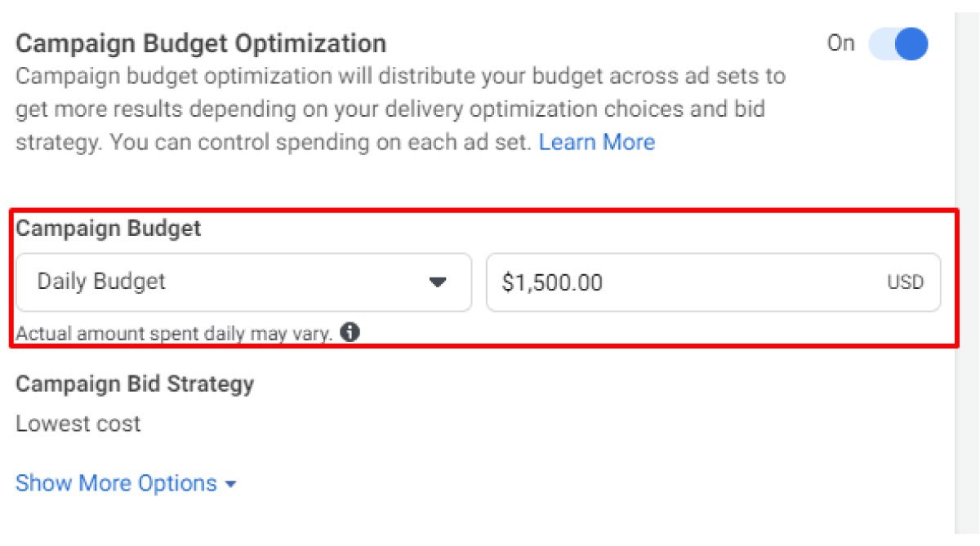Open the Learn More link

(x=596, y=143)
